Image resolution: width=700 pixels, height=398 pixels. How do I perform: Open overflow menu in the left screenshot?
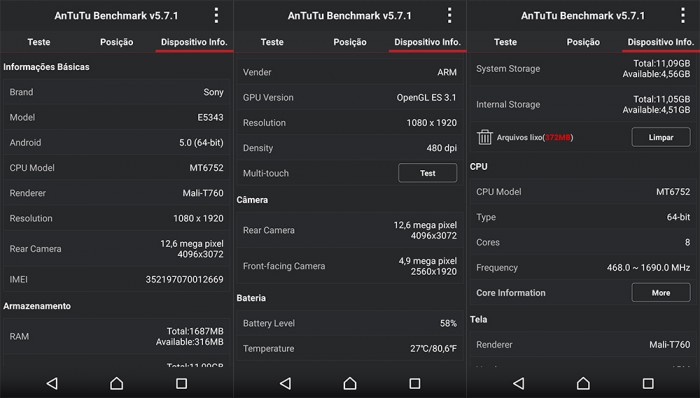click(x=216, y=16)
